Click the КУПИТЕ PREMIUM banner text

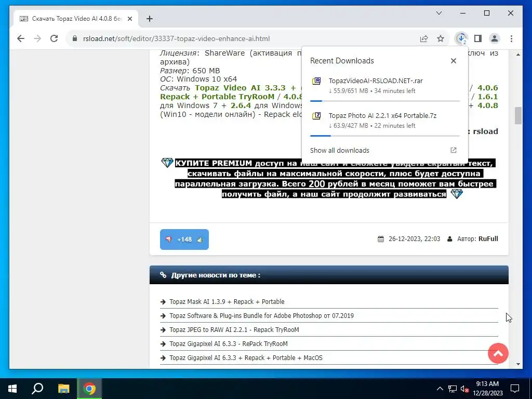point(335,179)
